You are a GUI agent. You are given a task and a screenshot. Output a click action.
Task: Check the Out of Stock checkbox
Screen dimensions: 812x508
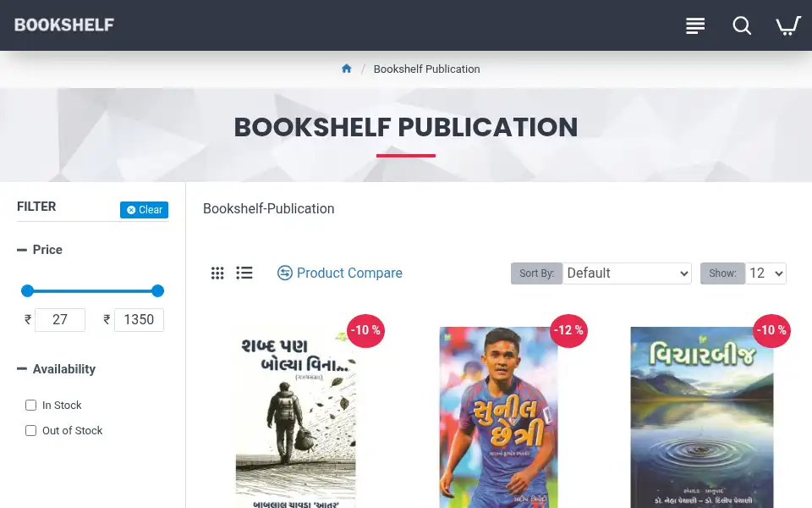pos(31,430)
